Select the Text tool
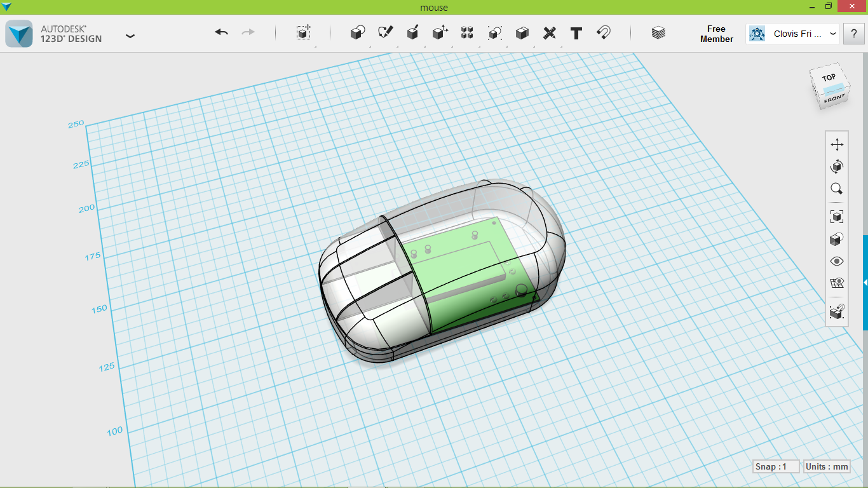Image resolution: width=868 pixels, height=488 pixels. (x=576, y=33)
